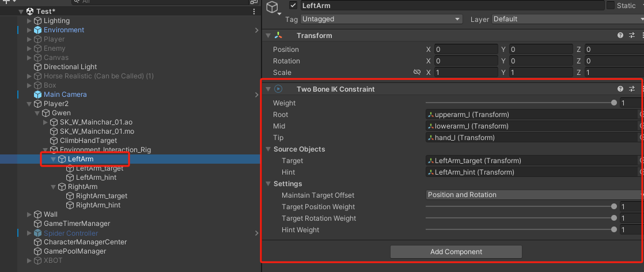Viewport: 644px width, 272px height.
Task: Select LeftArm_target in the hierarchy
Action: point(99,168)
